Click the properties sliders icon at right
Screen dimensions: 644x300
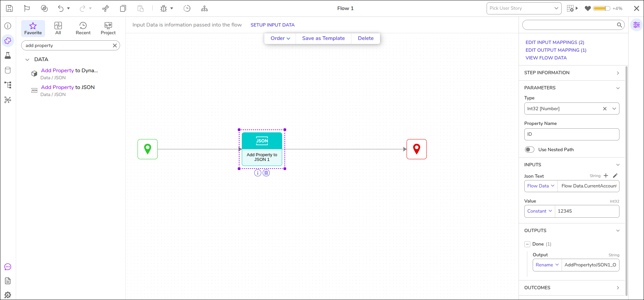637,25
